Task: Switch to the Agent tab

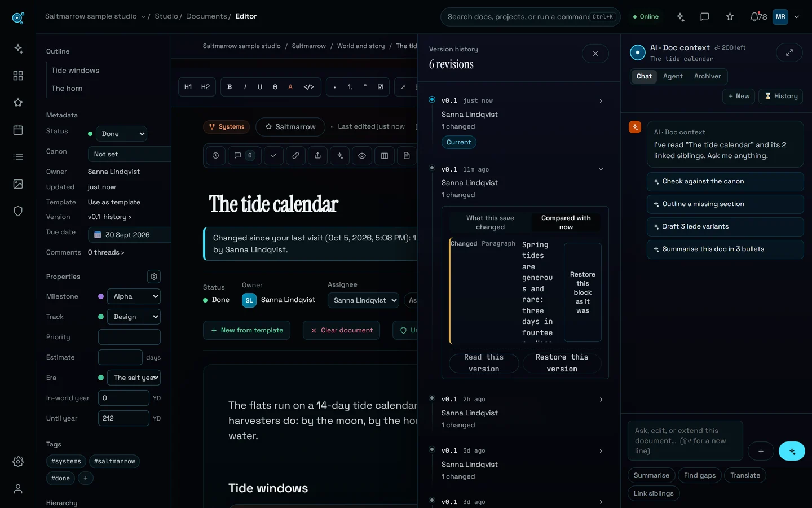Action: tap(673, 77)
